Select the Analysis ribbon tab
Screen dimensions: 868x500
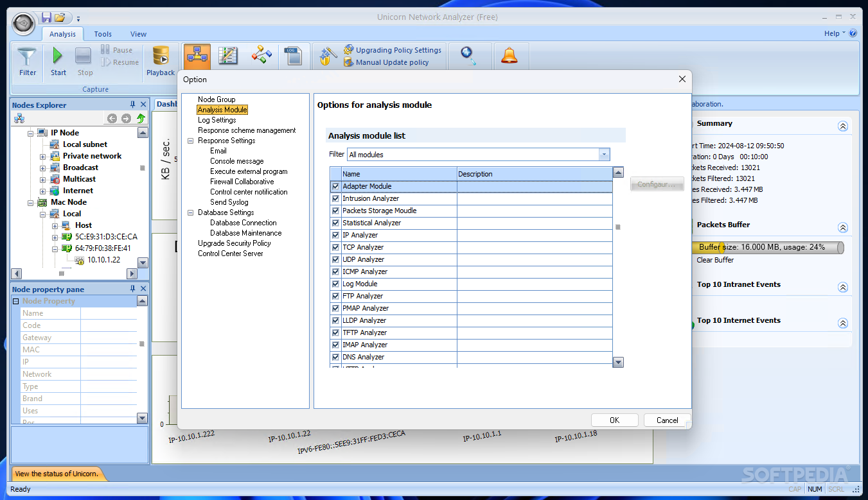62,34
